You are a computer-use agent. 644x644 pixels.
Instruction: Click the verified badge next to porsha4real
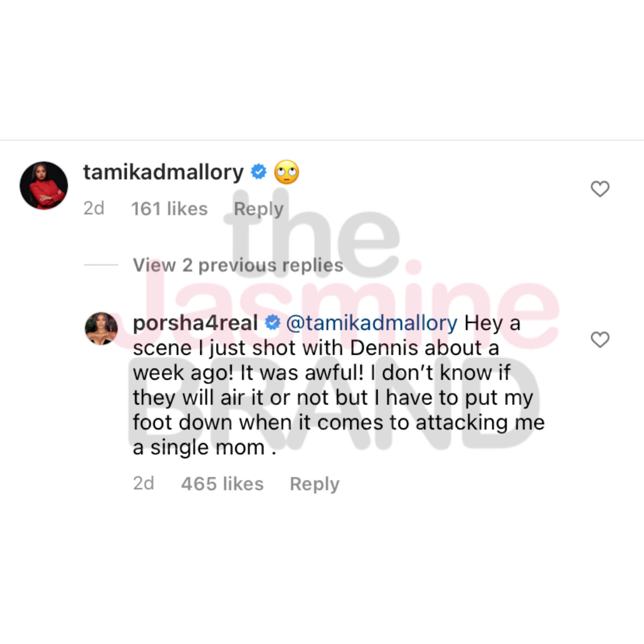tap(273, 322)
